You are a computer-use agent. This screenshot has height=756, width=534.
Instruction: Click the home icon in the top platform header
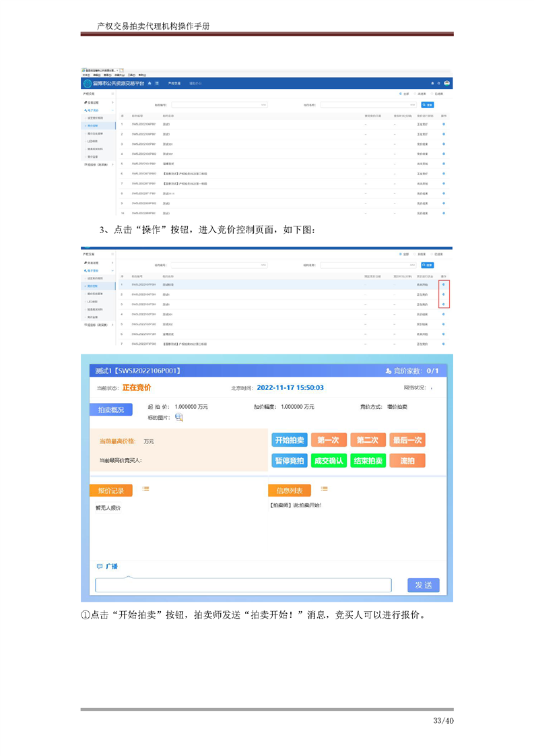(x=149, y=83)
